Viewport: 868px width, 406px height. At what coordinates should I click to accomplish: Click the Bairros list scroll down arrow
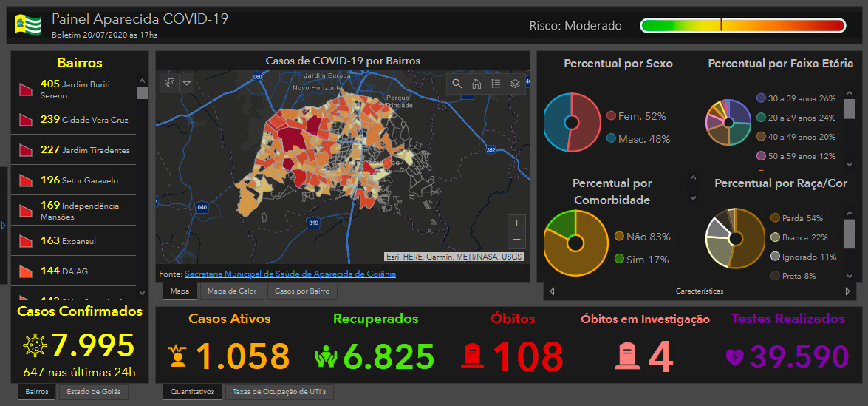(143, 292)
